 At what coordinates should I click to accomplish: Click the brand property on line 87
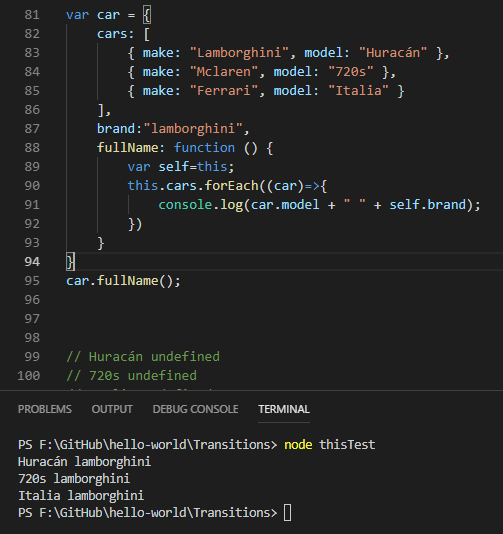point(116,129)
